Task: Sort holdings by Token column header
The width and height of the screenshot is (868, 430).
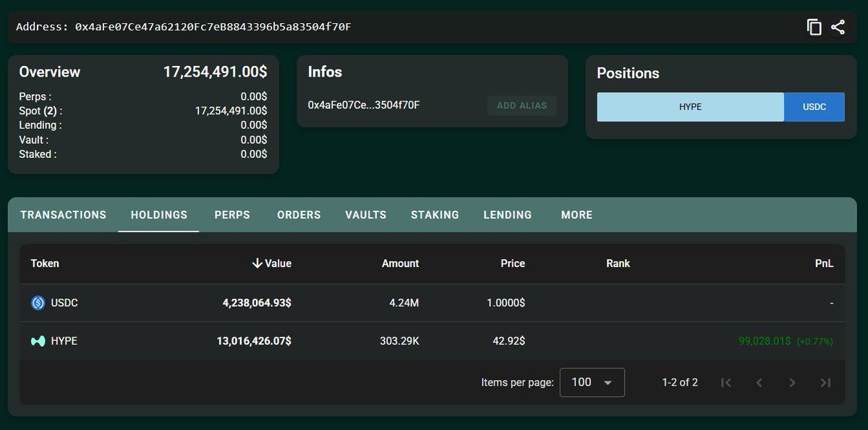Action: click(45, 264)
